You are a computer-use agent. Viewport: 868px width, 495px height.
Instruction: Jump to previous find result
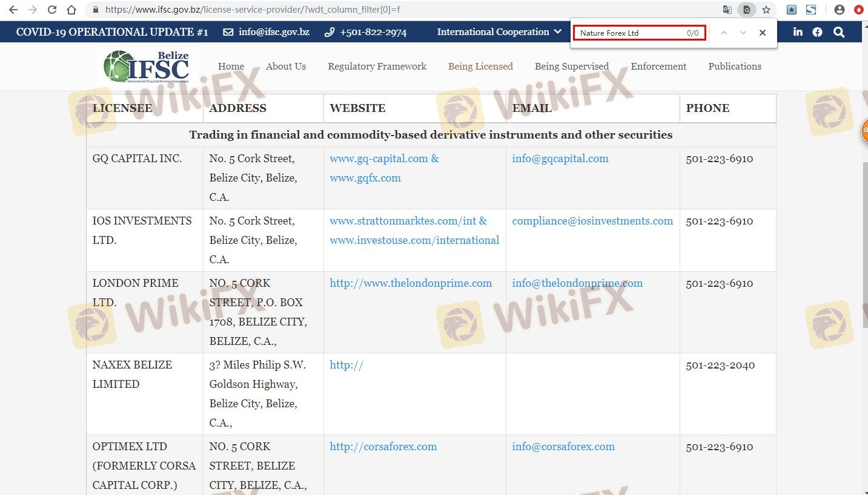723,33
